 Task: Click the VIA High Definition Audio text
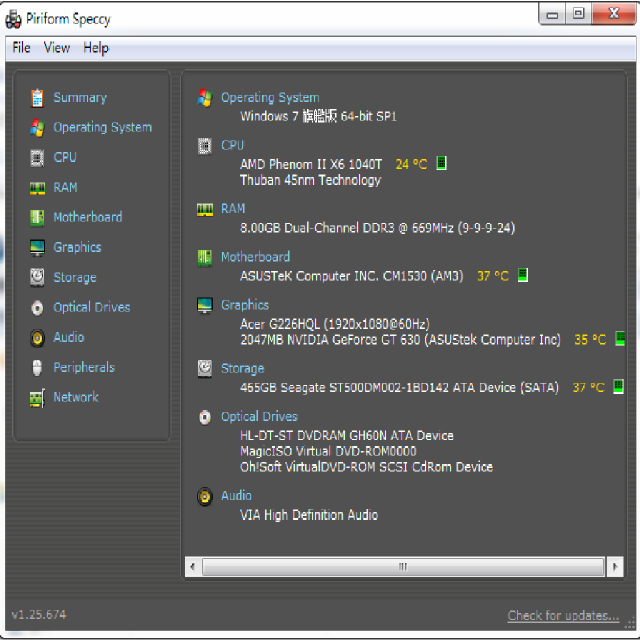(309, 516)
